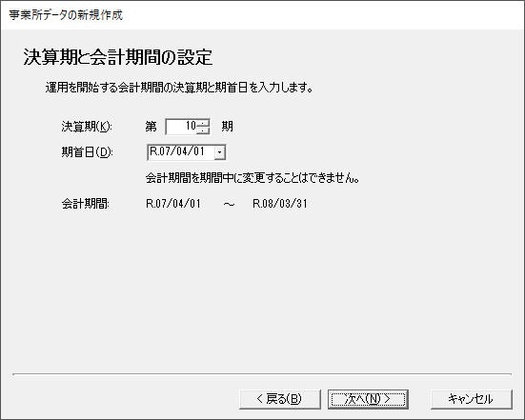Decrease 決算期 with the spinner down arrow
The image size is (525, 420).
click(203, 130)
